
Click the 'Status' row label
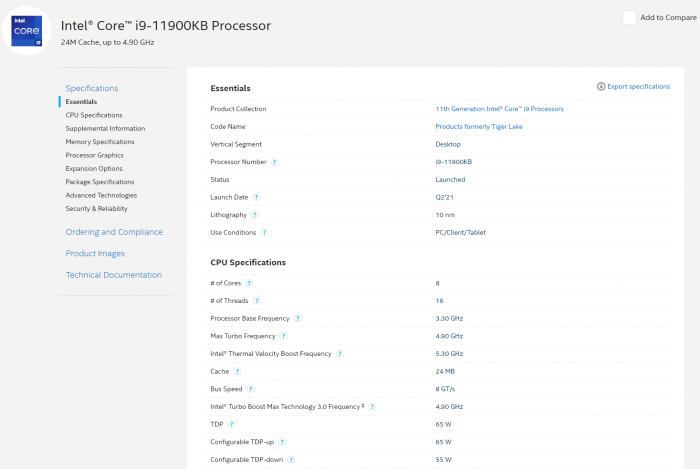(x=220, y=179)
